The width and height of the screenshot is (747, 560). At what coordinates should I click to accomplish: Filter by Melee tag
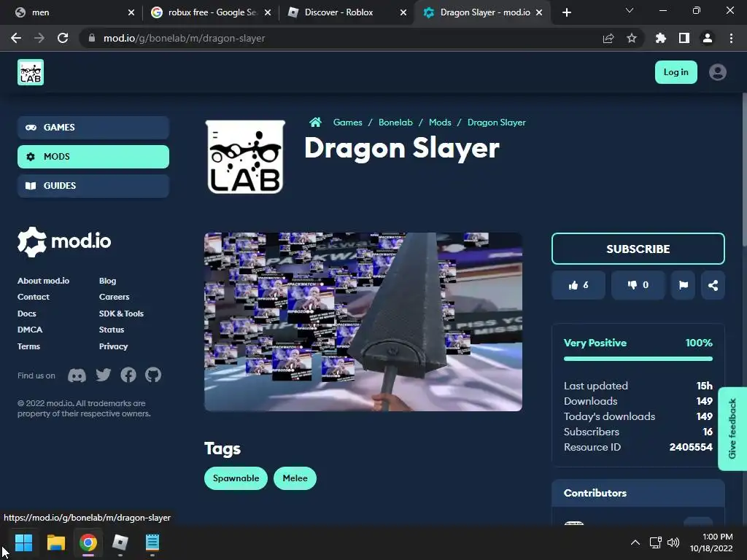[295, 478]
